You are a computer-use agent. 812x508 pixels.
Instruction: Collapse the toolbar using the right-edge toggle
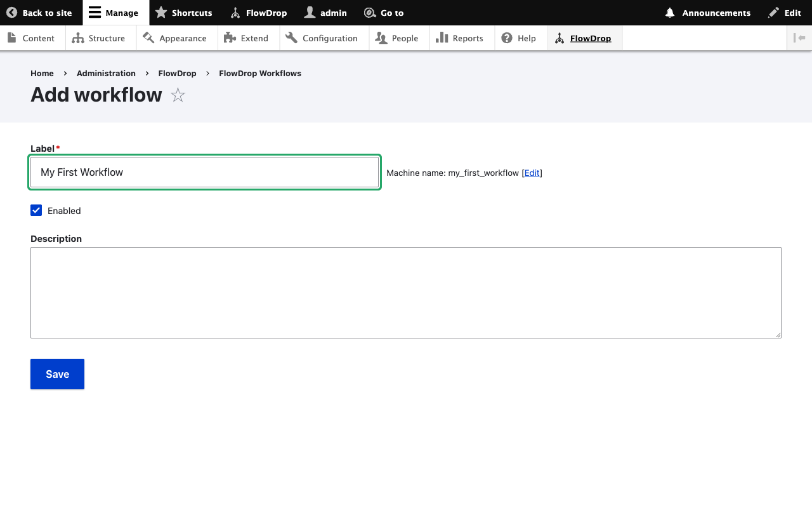[800, 37]
